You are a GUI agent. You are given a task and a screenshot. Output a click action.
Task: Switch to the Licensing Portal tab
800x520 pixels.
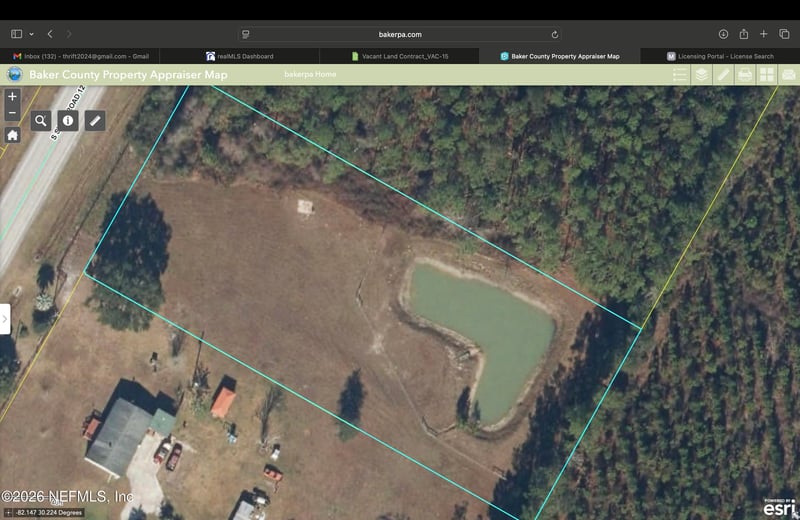click(x=720, y=56)
